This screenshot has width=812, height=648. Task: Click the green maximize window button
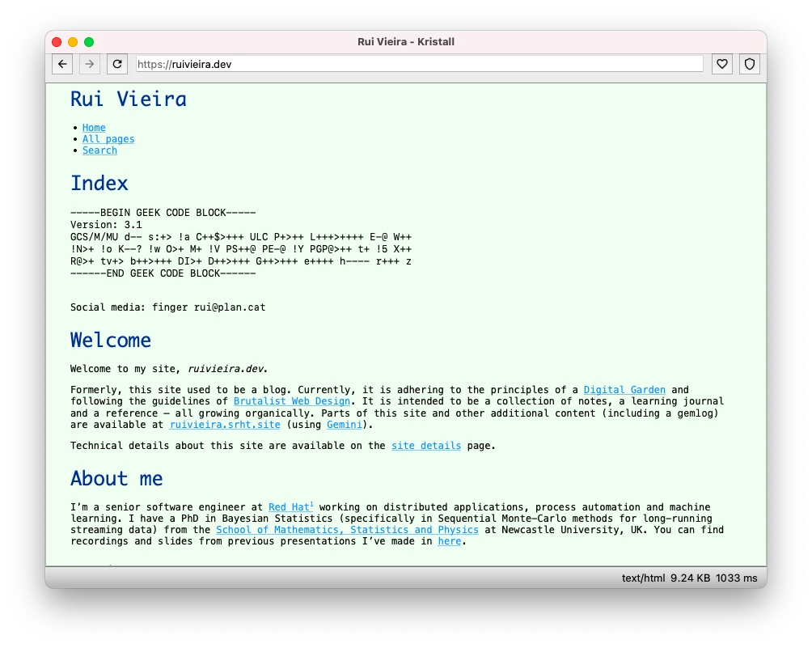(x=89, y=42)
